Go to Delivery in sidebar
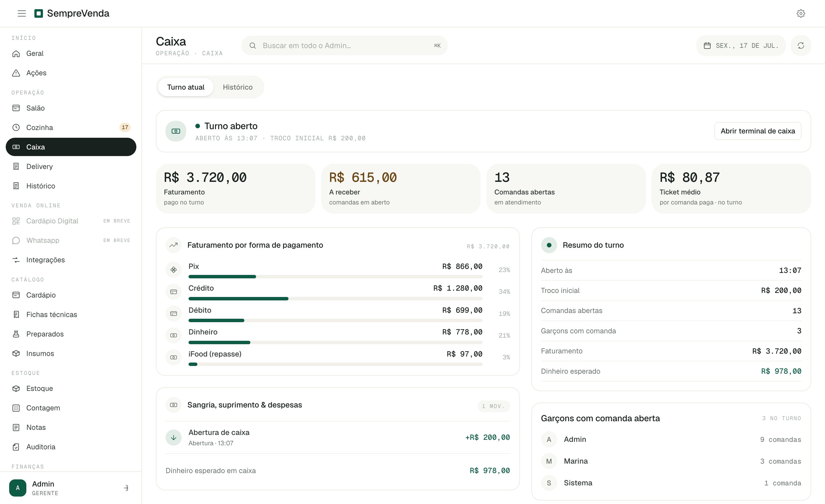 pos(71,166)
